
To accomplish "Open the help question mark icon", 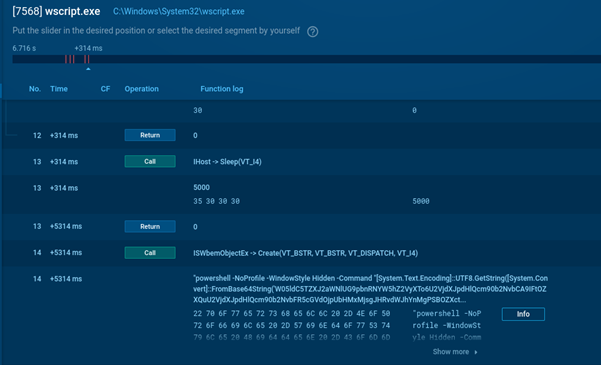I will click(312, 31).
